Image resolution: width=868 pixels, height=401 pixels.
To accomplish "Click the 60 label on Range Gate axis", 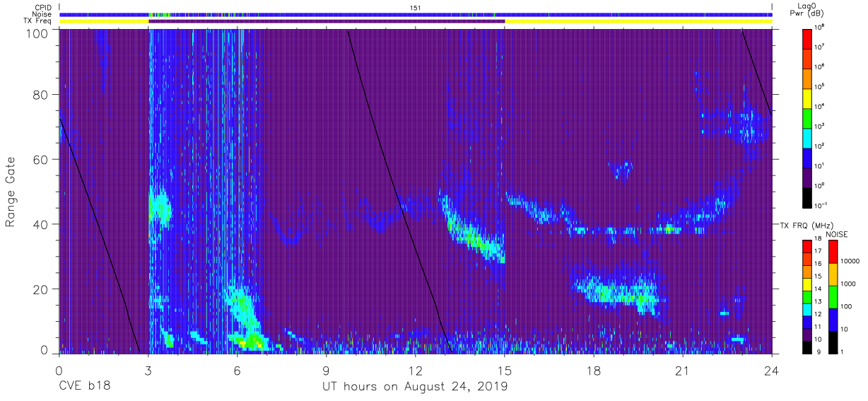I will click(x=41, y=160).
